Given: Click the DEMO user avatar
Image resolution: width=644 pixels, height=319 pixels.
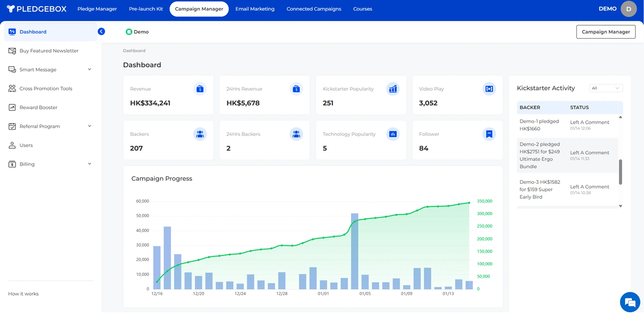Looking at the screenshot, I should pos(628,9).
